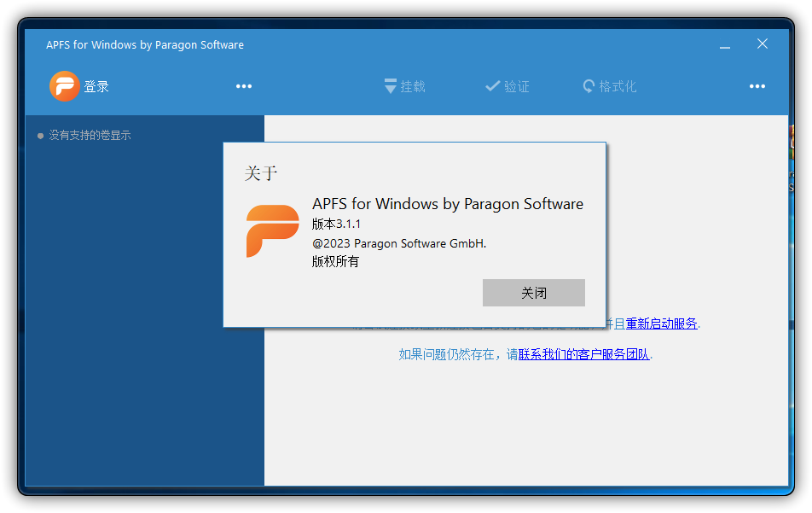Click the Verify checkmark icon

click(x=492, y=85)
